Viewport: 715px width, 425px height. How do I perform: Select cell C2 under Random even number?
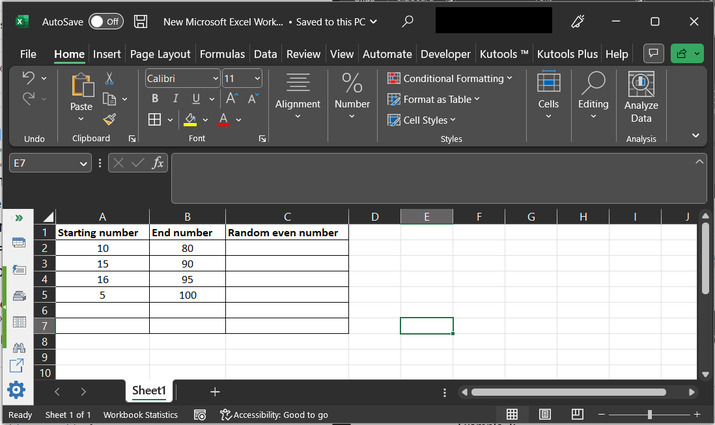click(x=287, y=249)
